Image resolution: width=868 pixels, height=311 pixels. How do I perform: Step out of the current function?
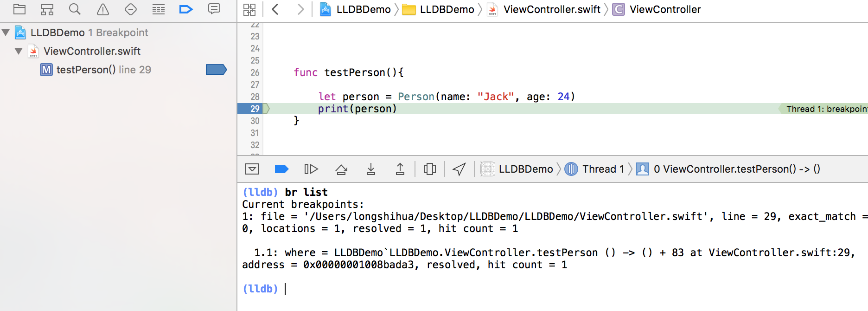pos(400,169)
